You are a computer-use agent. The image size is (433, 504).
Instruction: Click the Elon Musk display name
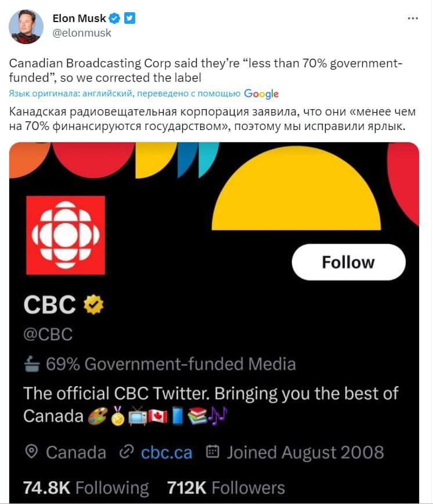(x=80, y=19)
